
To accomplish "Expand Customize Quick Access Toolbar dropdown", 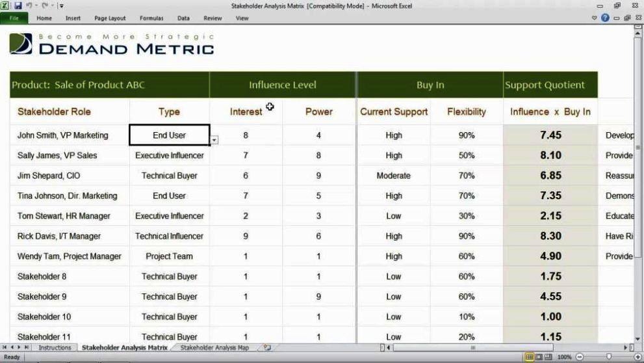I will pyautogui.click(x=61, y=6).
